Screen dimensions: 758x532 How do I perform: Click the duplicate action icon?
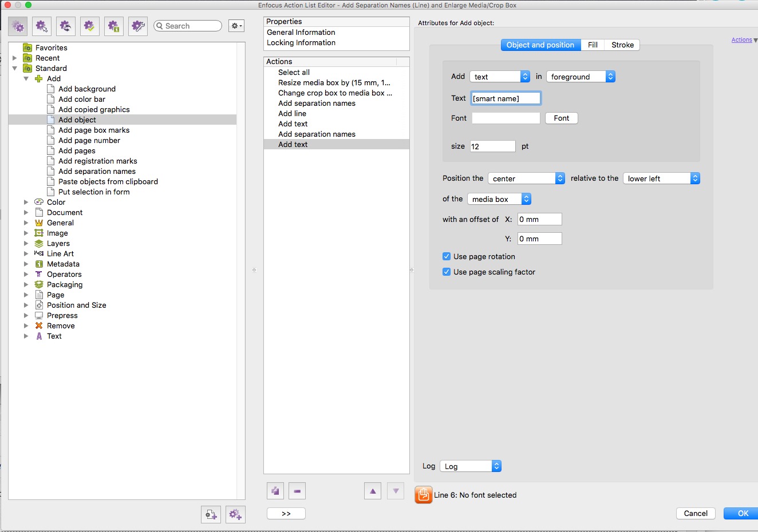275,491
